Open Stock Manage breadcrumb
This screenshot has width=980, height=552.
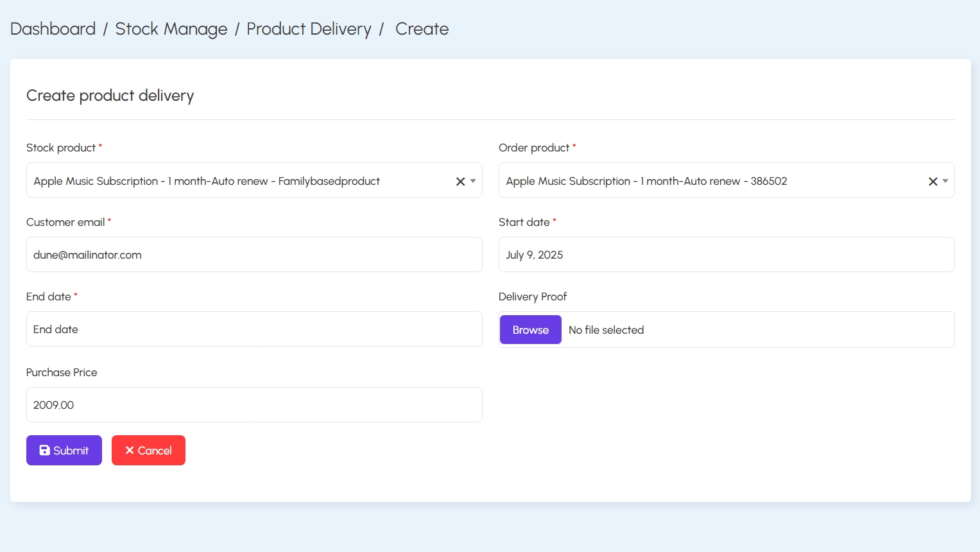171,29
